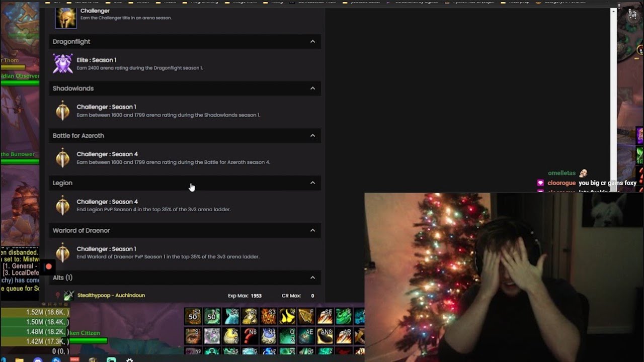Collapse the Shadowlands section chevron
The width and height of the screenshot is (644, 362).
[x=312, y=88]
